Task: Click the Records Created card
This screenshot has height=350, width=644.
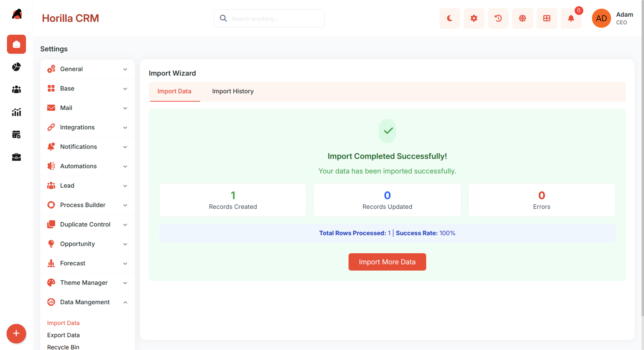Action: 233,200
